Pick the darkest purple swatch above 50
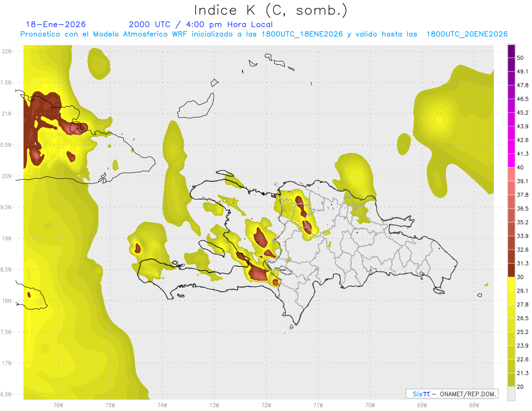 tap(511, 51)
